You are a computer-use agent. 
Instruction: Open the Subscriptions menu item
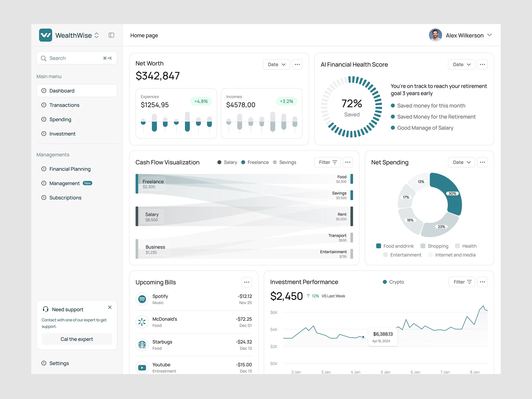coord(77,198)
